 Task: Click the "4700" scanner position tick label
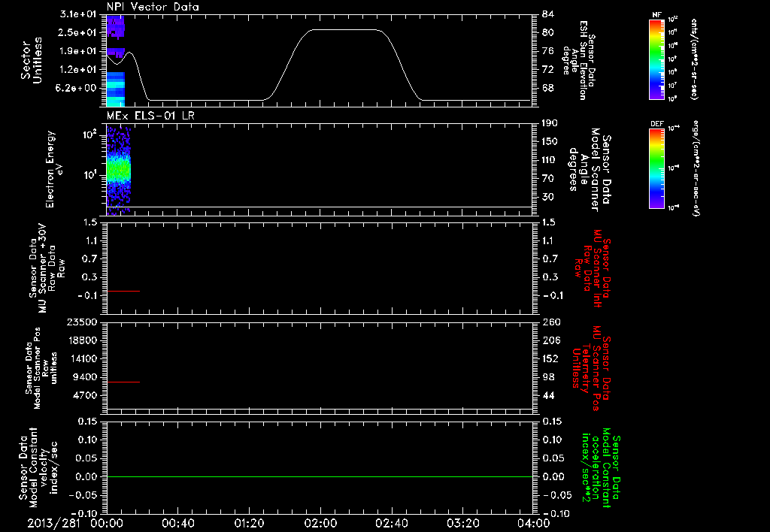86,395
